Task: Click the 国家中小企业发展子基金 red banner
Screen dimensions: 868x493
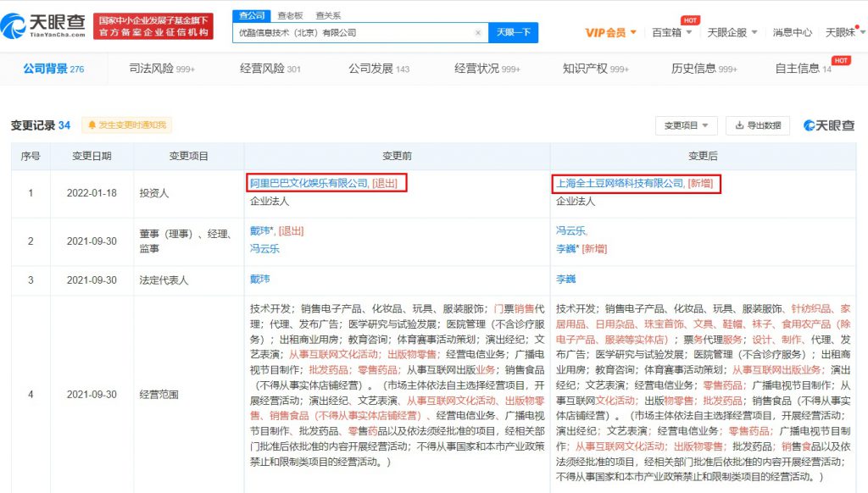Action: coord(153,26)
